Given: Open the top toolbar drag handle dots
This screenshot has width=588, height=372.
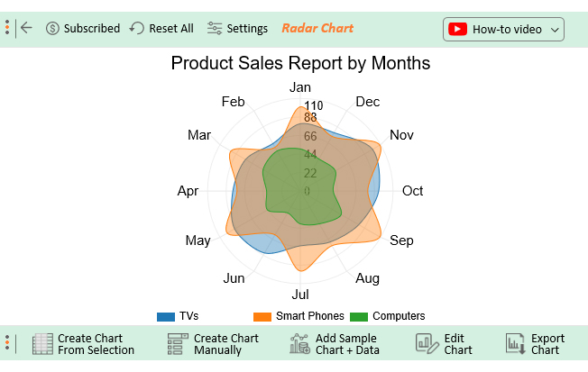Looking at the screenshot, I should point(7,28).
